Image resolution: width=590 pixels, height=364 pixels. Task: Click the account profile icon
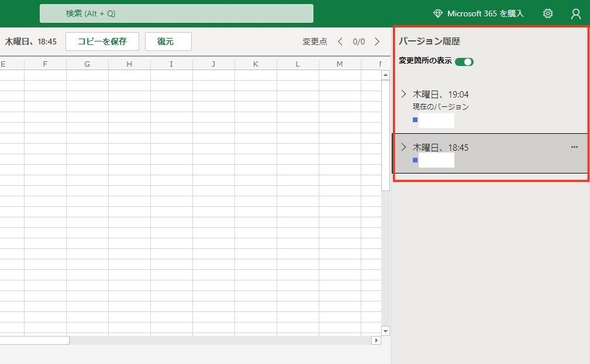[575, 13]
